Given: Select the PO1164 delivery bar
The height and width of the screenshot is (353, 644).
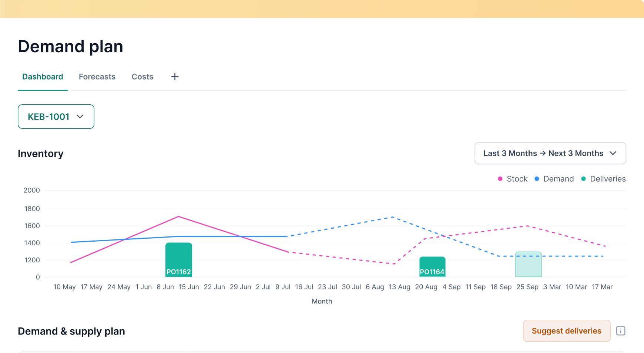Looking at the screenshot, I should click(432, 266).
